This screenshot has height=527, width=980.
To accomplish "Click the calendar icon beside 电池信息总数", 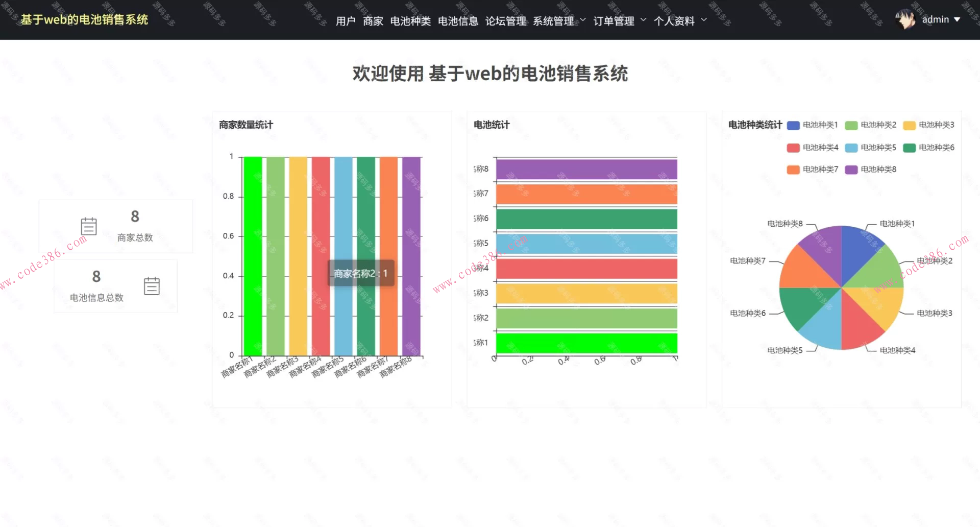I will 152,286.
